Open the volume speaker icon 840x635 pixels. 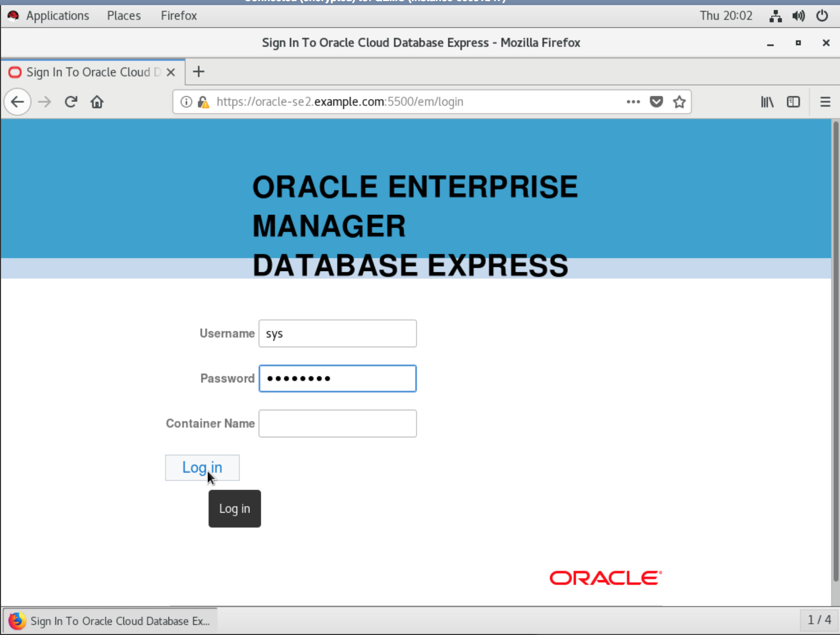coord(799,16)
